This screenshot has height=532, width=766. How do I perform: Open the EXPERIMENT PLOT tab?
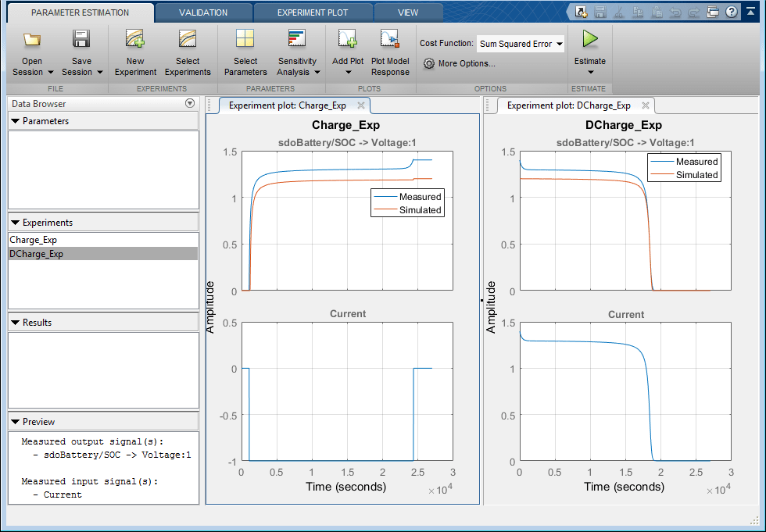point(313,12)
